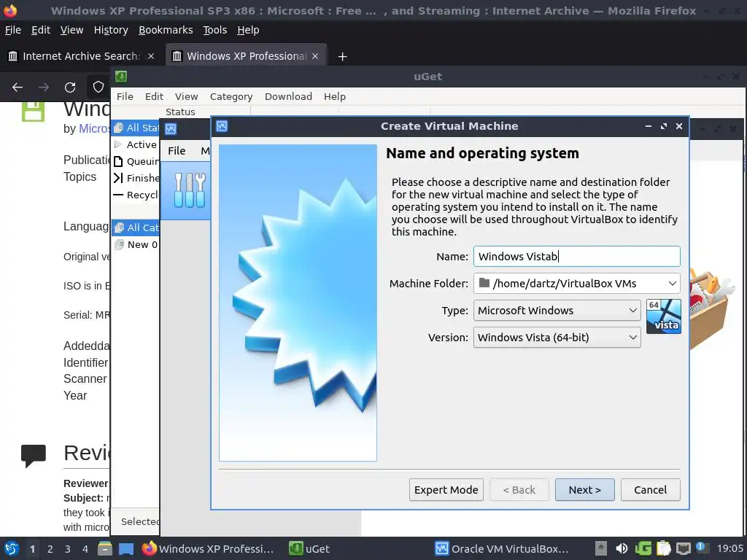Click the 19:05 clock
This screenshot has width=747, height=560.
click(x=729, y=548)
